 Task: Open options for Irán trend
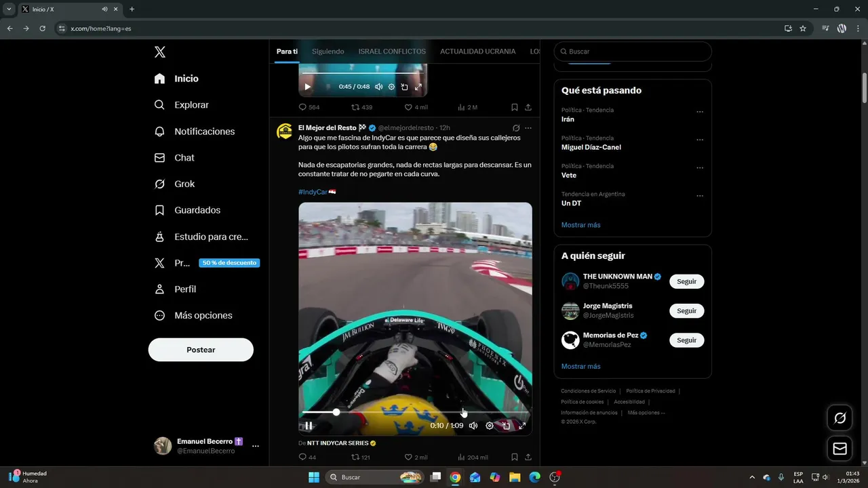[x=700, y=112]
